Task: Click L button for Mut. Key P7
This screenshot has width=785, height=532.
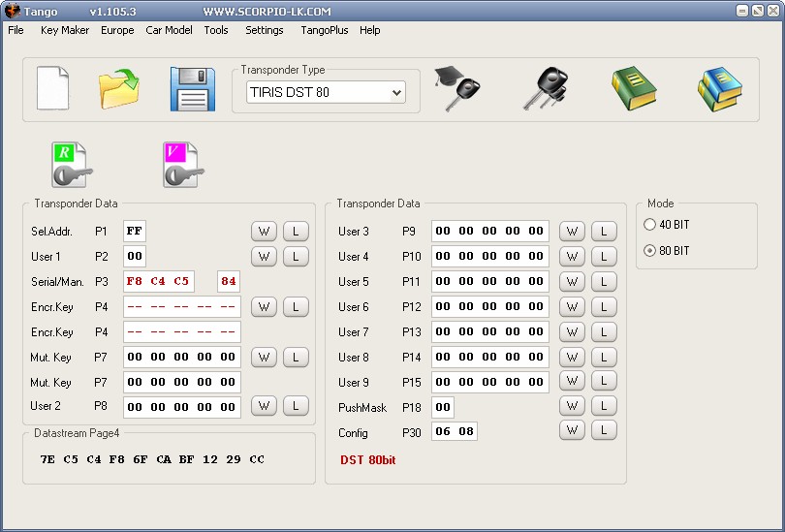Action: [x=296, y=358]
